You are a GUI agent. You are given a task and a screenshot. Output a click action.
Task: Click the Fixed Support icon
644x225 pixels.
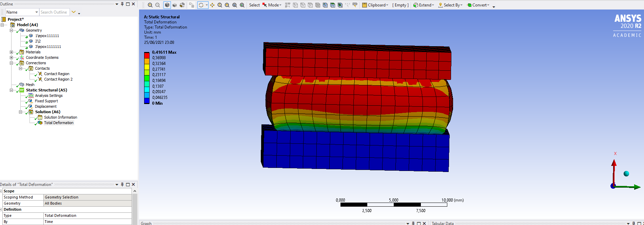point(31,101)
